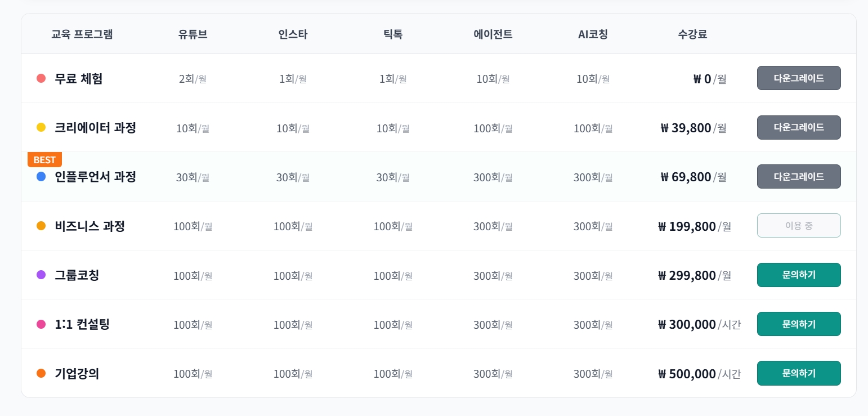Click the purple dot beside 그룹코칭
The image size is (868, 416).
point(41,275)
